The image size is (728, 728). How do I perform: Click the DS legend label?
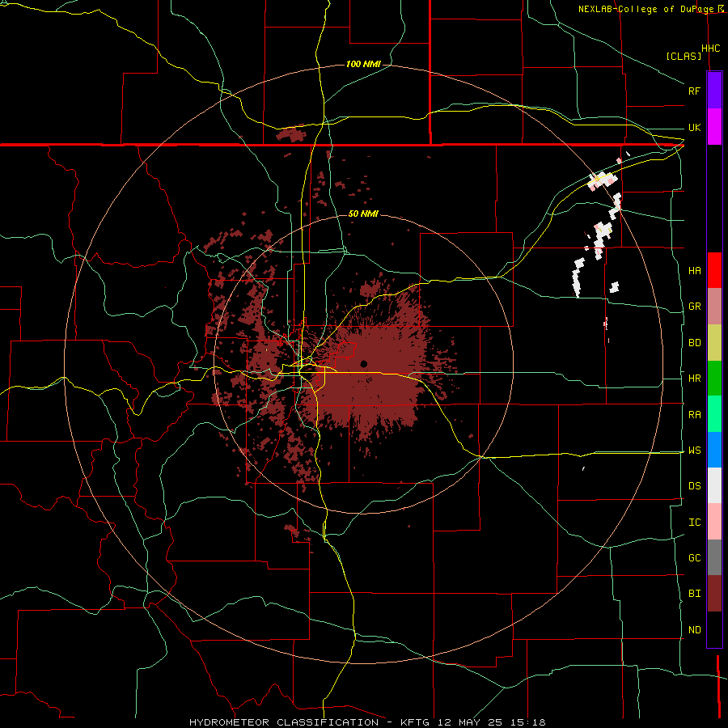click(x=694, y=486)
